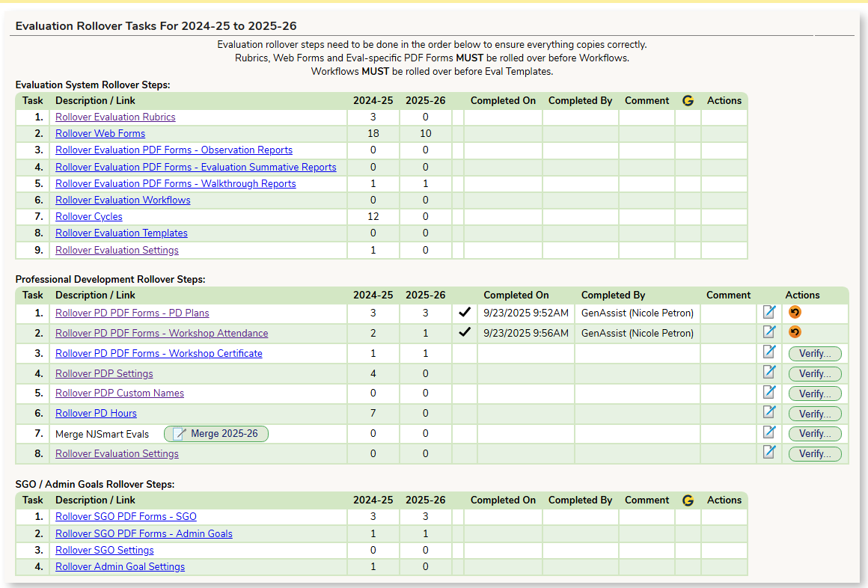This screenshot has width=868, height=588.
Task: Click edit icon in Rollover PDP Settings row
Action: pos(769,372)
